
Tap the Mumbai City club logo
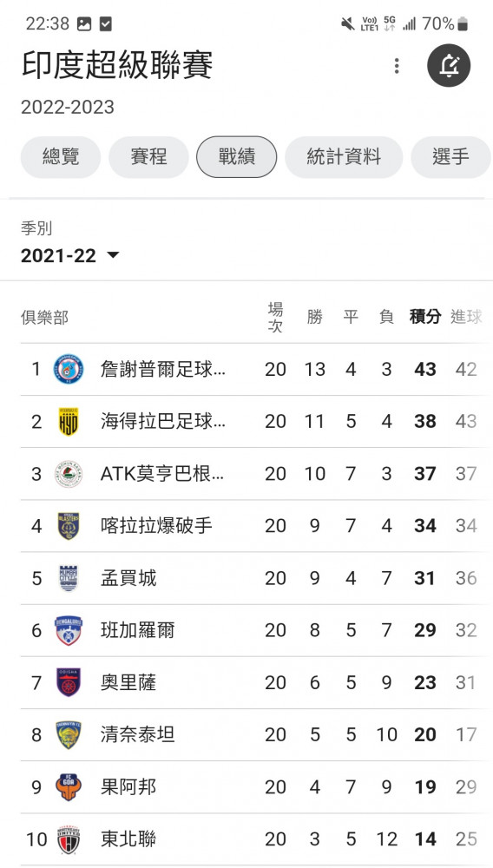coord(69,578)
